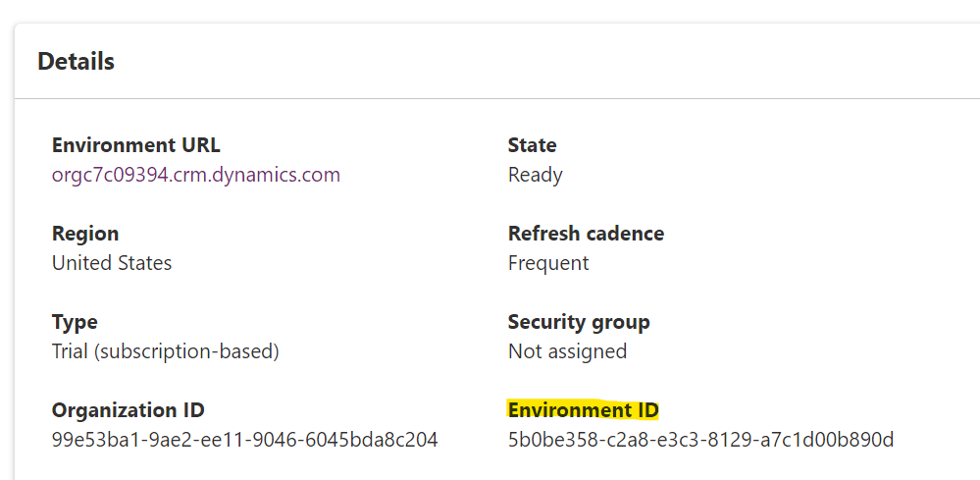Select the Organization ID value starting 99e53ba1
This screenshot has height=480, width=980.
(244, 440)
